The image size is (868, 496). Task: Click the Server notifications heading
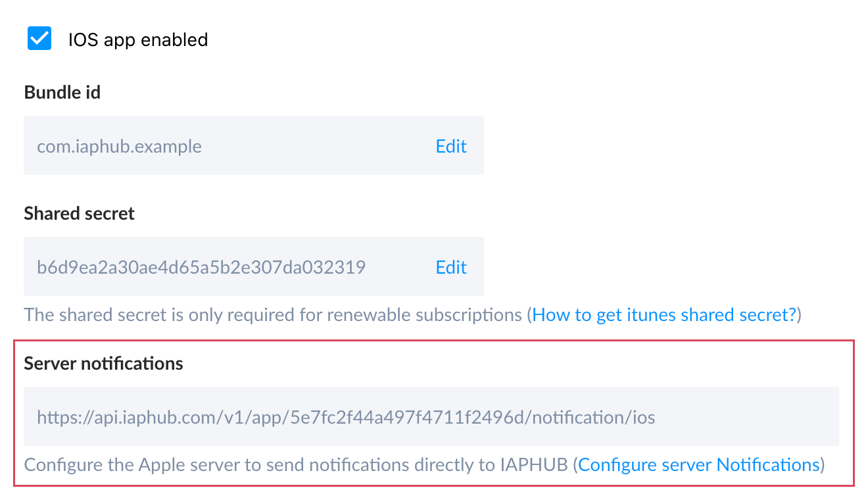[x=103, y=364]
